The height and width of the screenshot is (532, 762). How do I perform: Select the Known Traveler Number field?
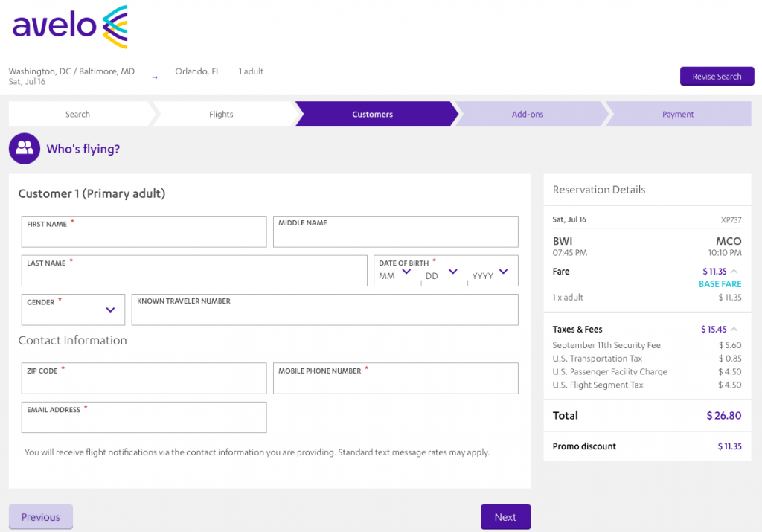pyautogui.click(x=324, y=314)
